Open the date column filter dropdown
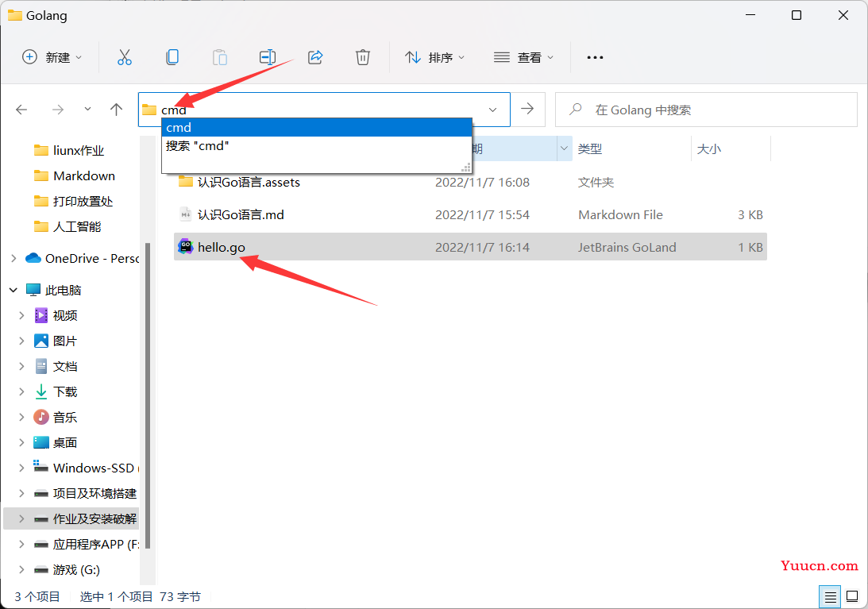Screen dimensions: 868x609 tap(564, 148)
